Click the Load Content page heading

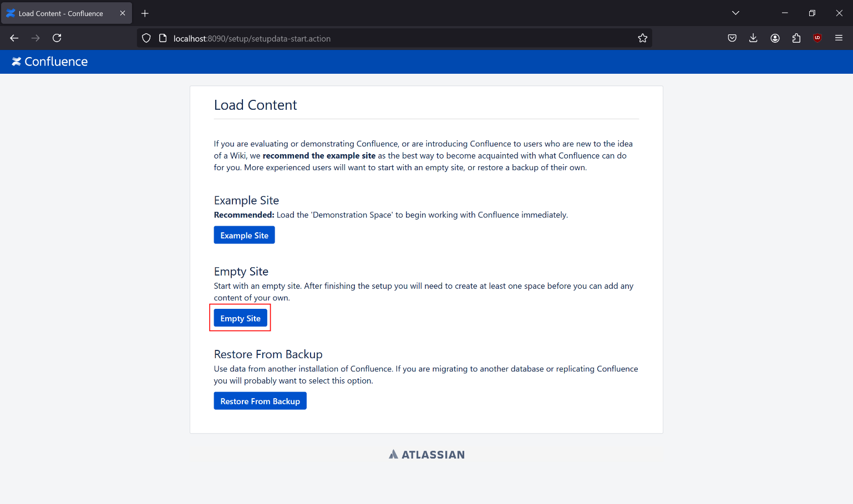pyautogui.click(x=255, y=105)
